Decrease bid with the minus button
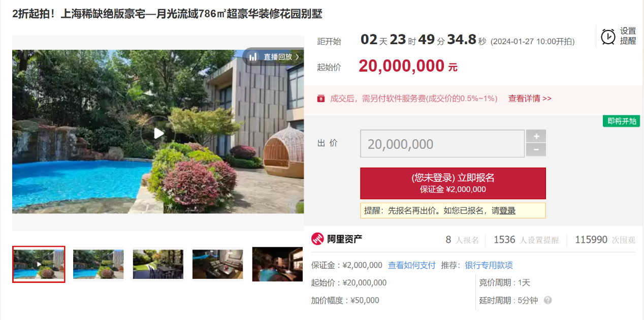Screen dimensions: 644x320 [x=536, y=150]
